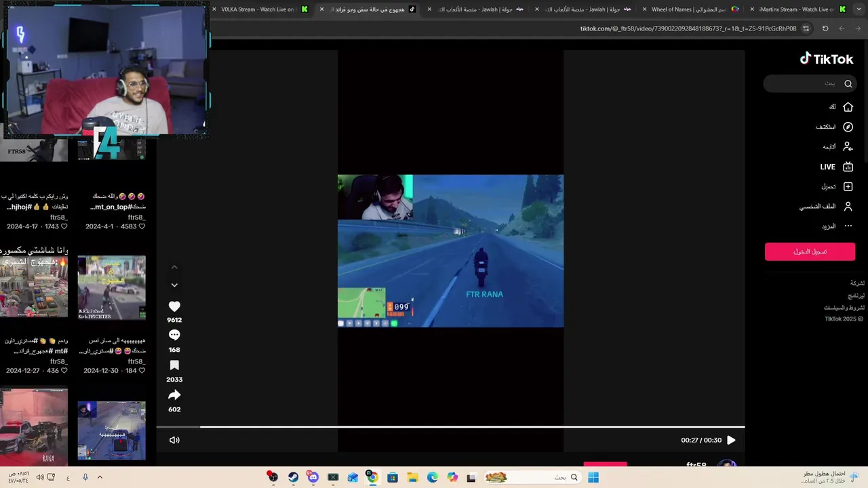Like the video with the heart icon
Screen dimensions: 868x488
pyautogui.click(x=174, y=306)
